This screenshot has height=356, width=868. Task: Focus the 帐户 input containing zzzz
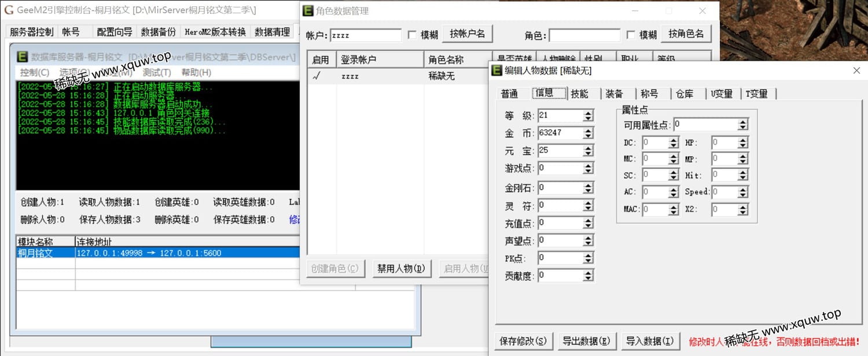coord(366,35)
